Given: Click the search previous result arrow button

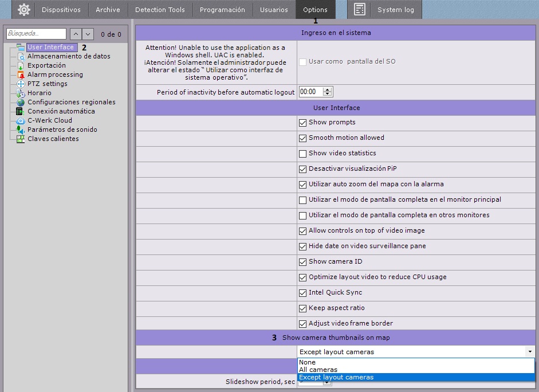Looking at the screenshot, I should point(76,34).
